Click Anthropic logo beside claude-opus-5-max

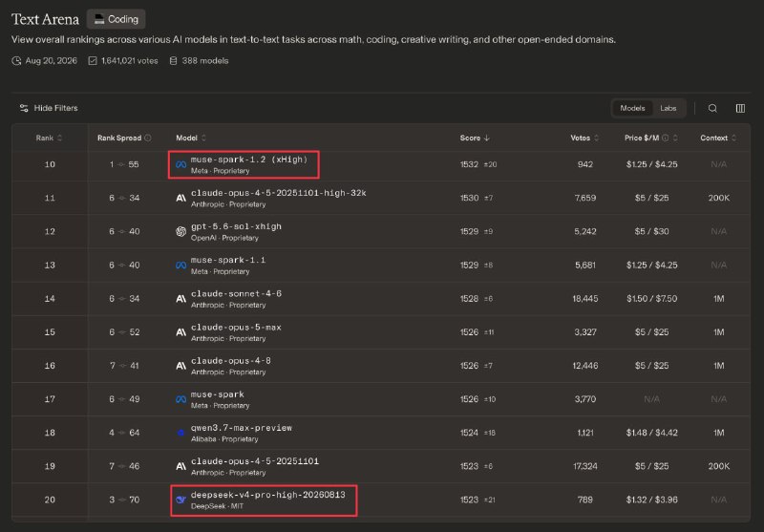[180, 332]
